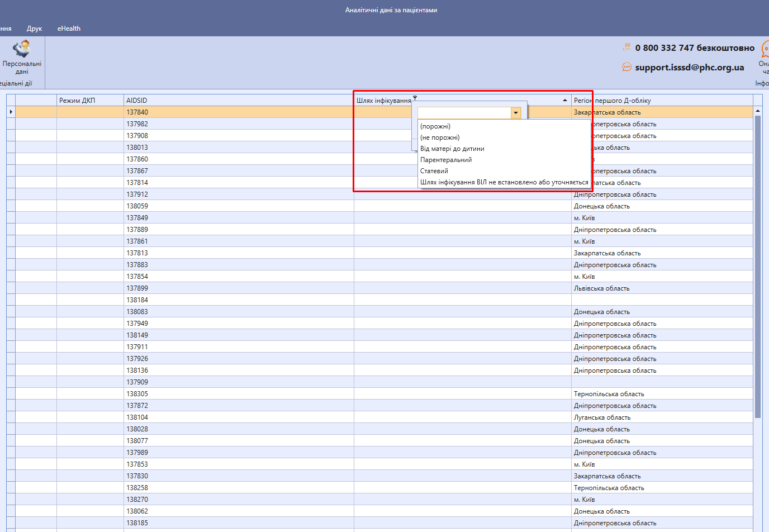Open the Друк menu
This screenshot has height=532, width=769.
pos(34,28)
